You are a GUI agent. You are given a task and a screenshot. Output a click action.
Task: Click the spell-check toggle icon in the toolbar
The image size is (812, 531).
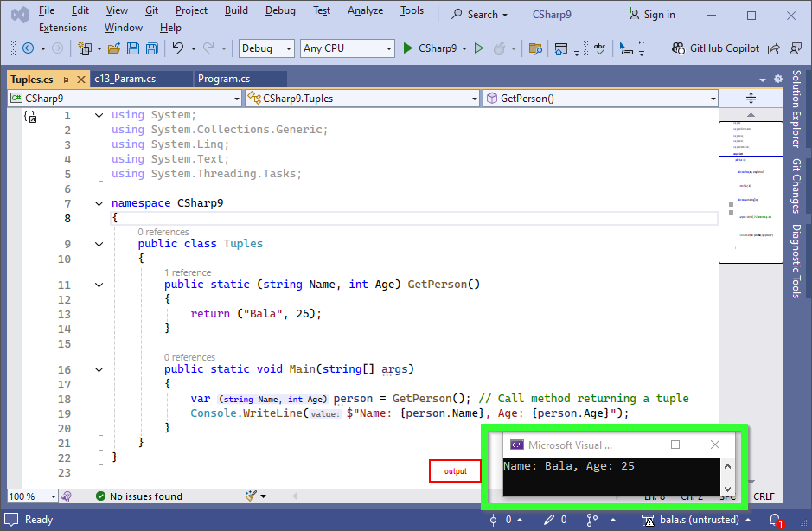pos(599,48)
